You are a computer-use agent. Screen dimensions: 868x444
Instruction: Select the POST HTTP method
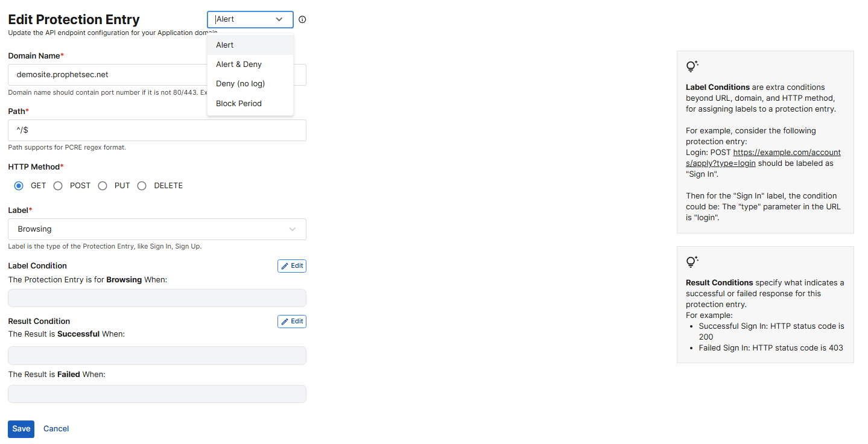pyautogui.click(x=58, y=186)
